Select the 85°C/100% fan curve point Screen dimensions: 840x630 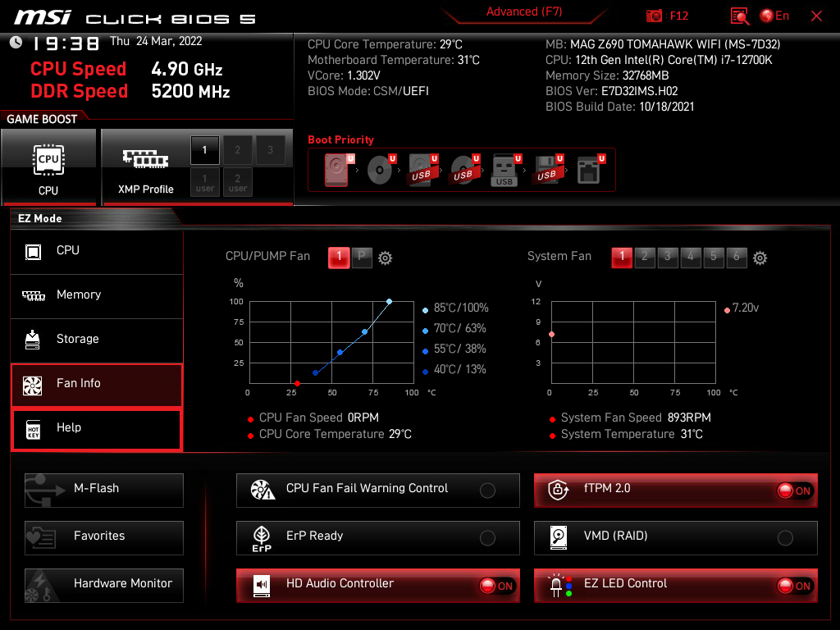[390, 302]
